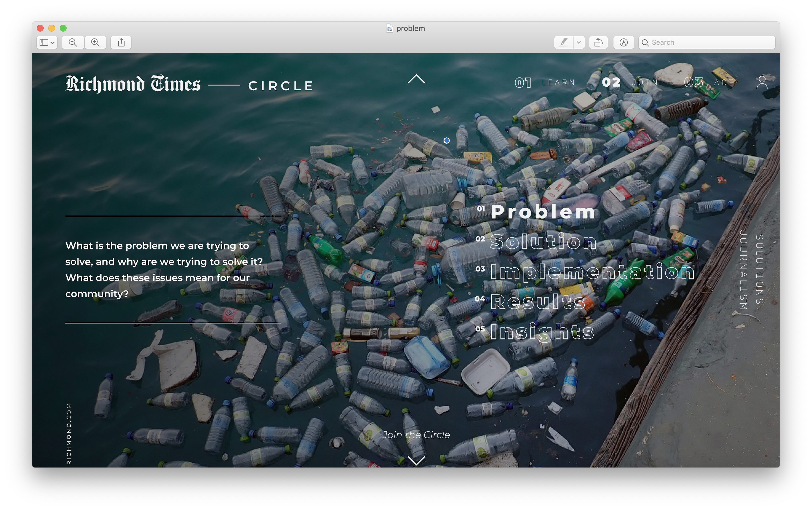The width and height of the screenshot is (812, 510).
Task: Click Join the Circle link
Action: [416, 435]
